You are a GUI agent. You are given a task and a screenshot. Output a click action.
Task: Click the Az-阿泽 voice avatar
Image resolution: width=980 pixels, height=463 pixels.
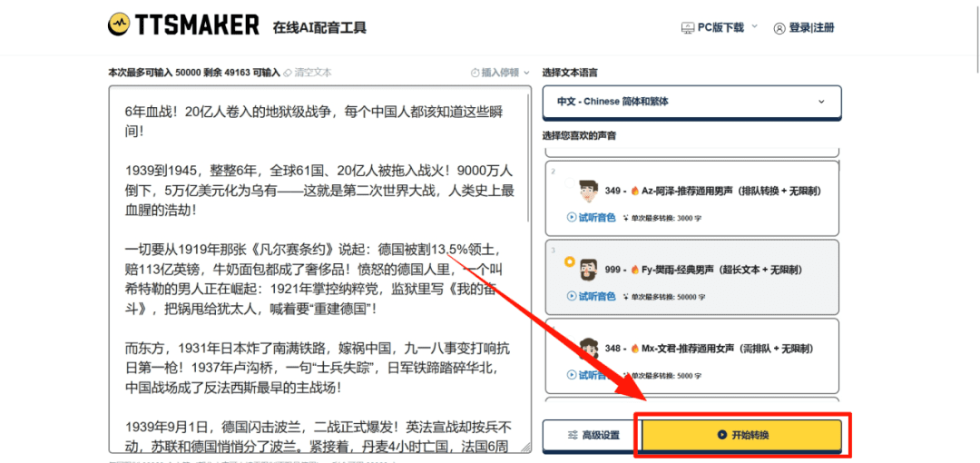click(588, 191)
